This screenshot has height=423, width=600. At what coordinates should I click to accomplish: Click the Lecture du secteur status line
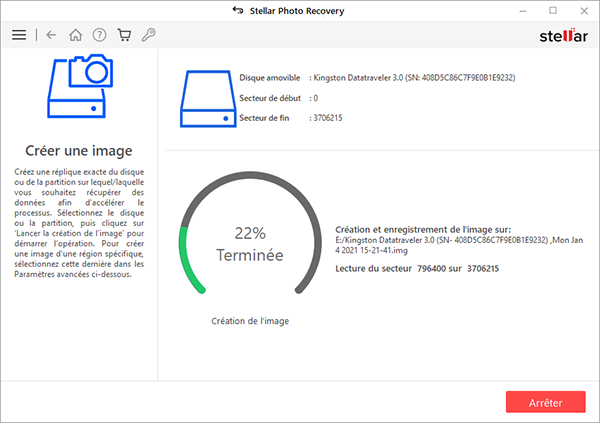(x=417, y=268)
